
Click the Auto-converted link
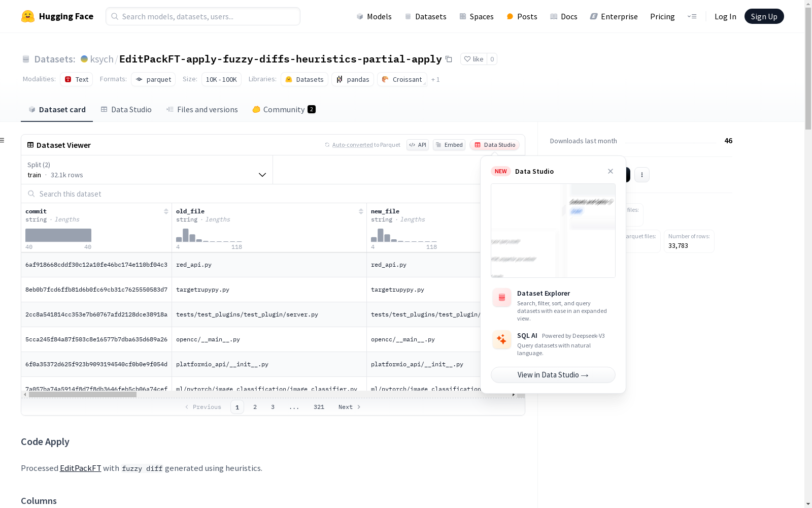pos(352,145)
